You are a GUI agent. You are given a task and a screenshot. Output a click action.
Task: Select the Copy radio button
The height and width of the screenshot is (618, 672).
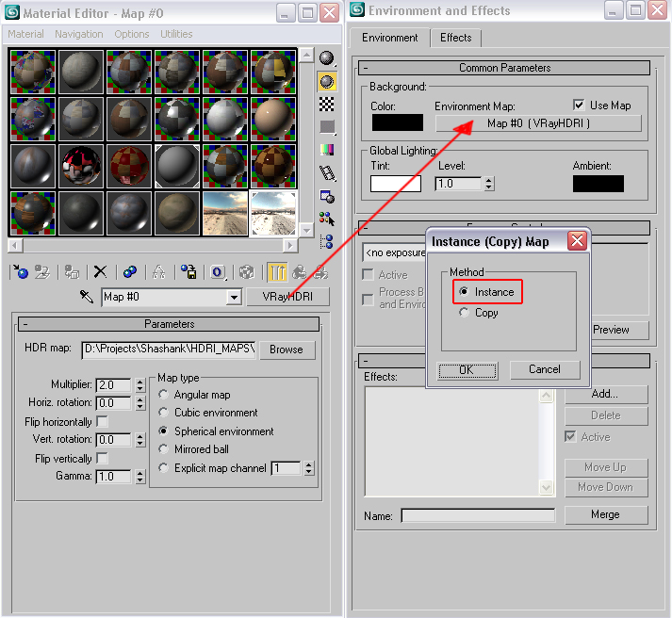click(x=463, y=313)
